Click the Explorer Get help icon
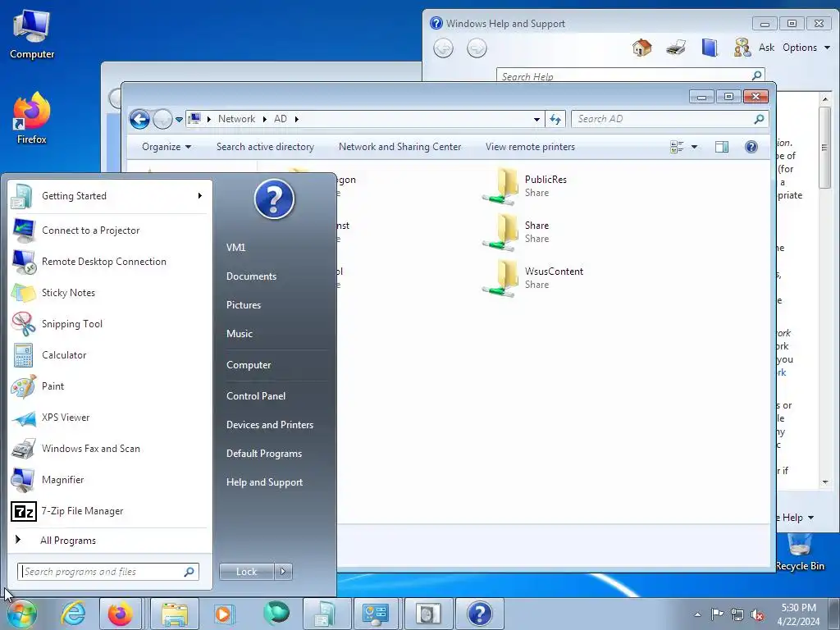The height and width of the screenshot is (630, 840). (751, 147)
